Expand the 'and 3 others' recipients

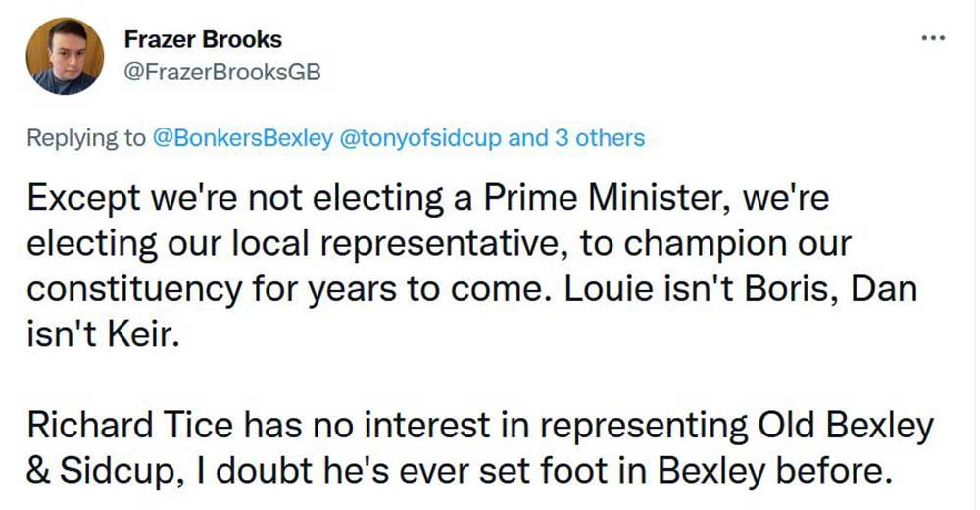click(576, 138)
